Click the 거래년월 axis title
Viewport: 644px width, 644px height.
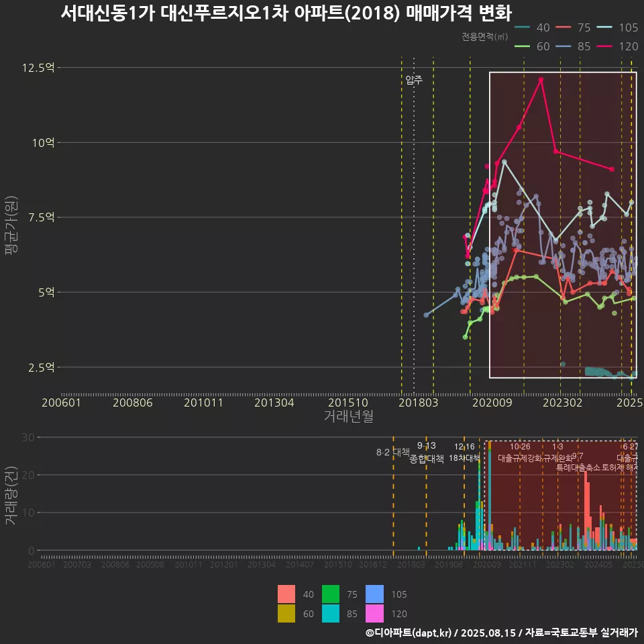[x=349, y=416]
